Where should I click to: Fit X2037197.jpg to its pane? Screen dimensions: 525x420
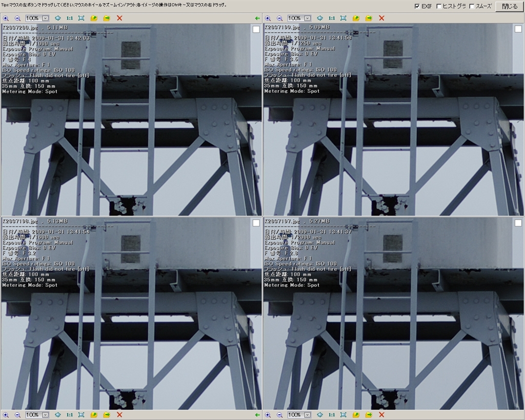pos(344,415)
